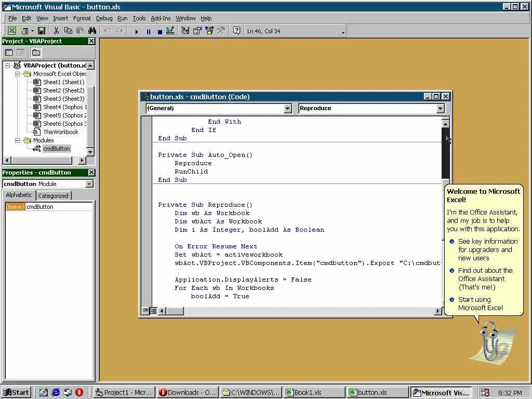
Task: Open the Add-Ins menu
Action: [161, 18]
